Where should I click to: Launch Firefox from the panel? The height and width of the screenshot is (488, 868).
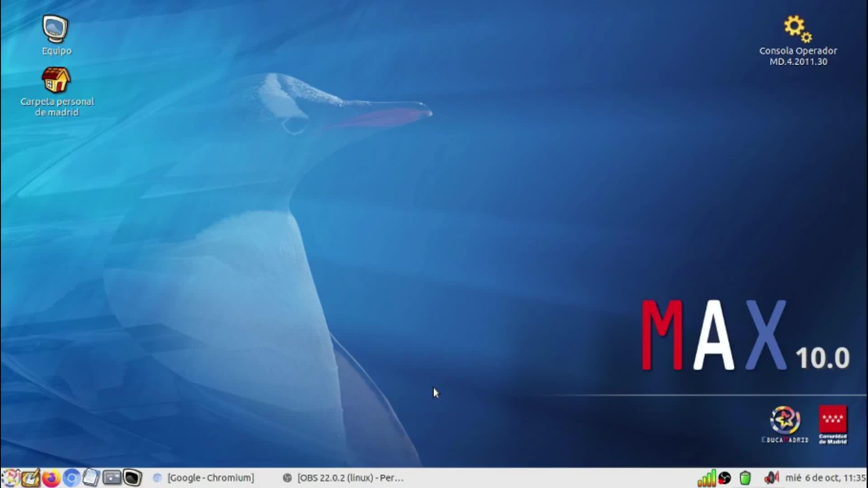[x=51, y=478]
